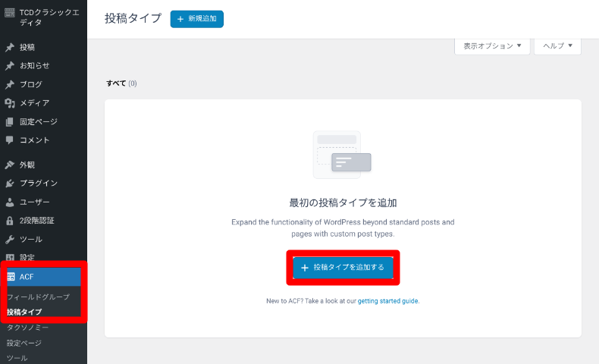Click 投稿タイプを追加する button
The image size is (599, 364).
coord(343,268)
